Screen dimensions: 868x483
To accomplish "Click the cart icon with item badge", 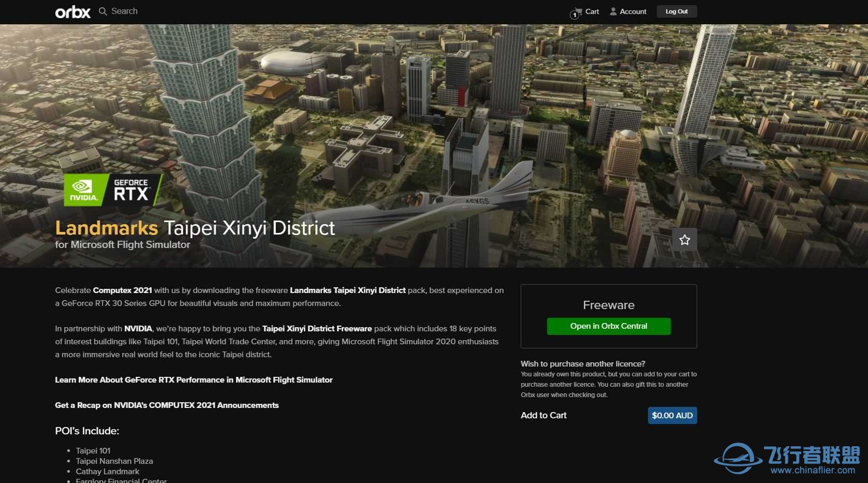I will [576, 13].
